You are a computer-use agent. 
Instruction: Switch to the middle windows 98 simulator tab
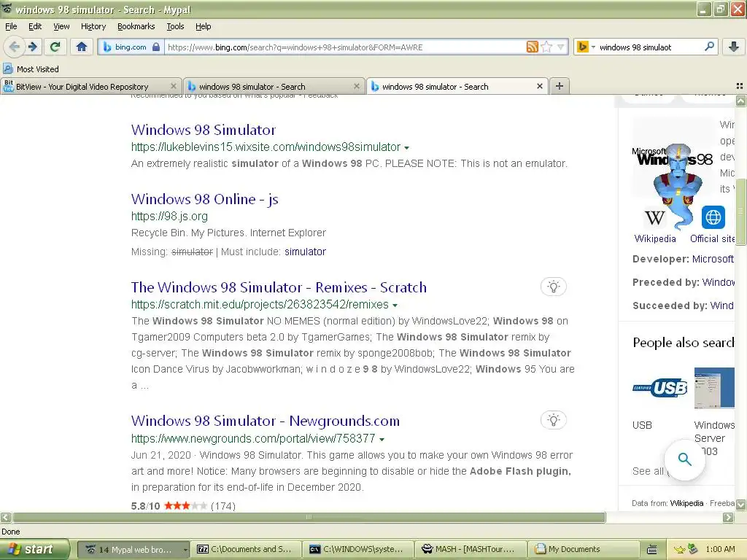coord(274,86)
